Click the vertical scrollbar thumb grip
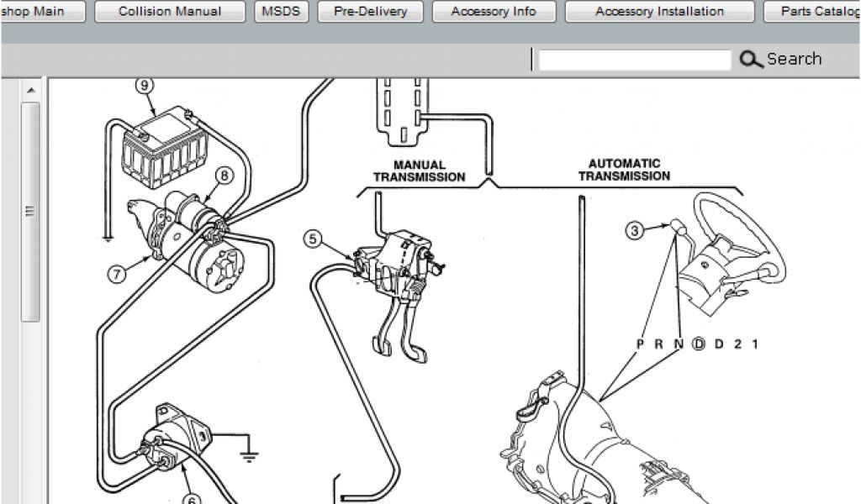The width and height of the screenshot is (861, 504). click(x=31, y=210)
